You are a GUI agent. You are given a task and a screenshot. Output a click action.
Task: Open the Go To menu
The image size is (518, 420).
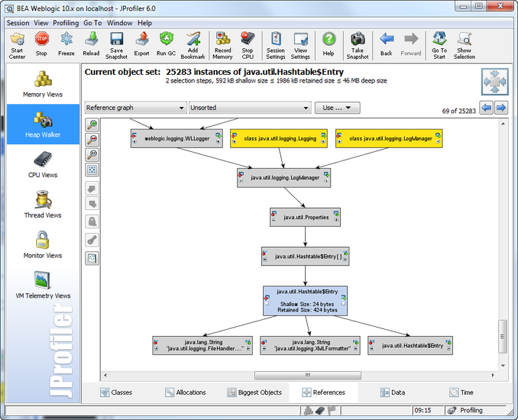[x=92, y=23]
